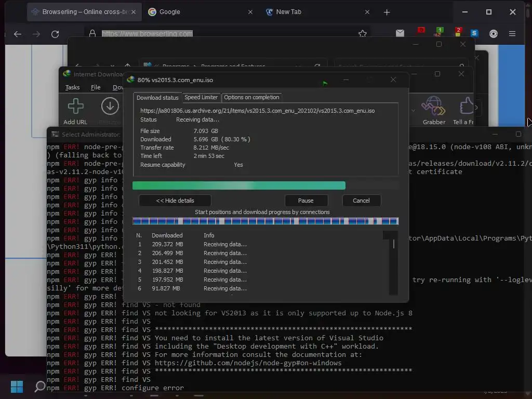Screen dimensions: 532x399
Task: Switch to the Browserling browser tab
Action: [84, 12]
